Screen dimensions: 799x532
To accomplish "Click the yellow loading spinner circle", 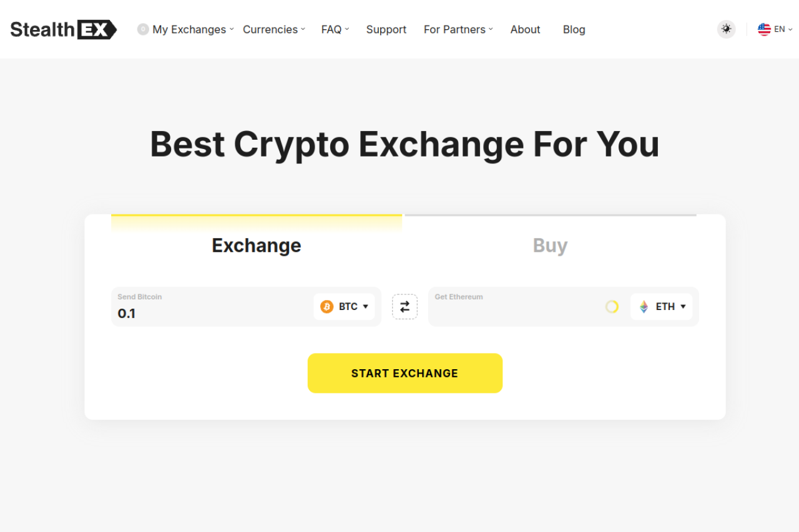I will pyautogui.click(x=612, y=307).
